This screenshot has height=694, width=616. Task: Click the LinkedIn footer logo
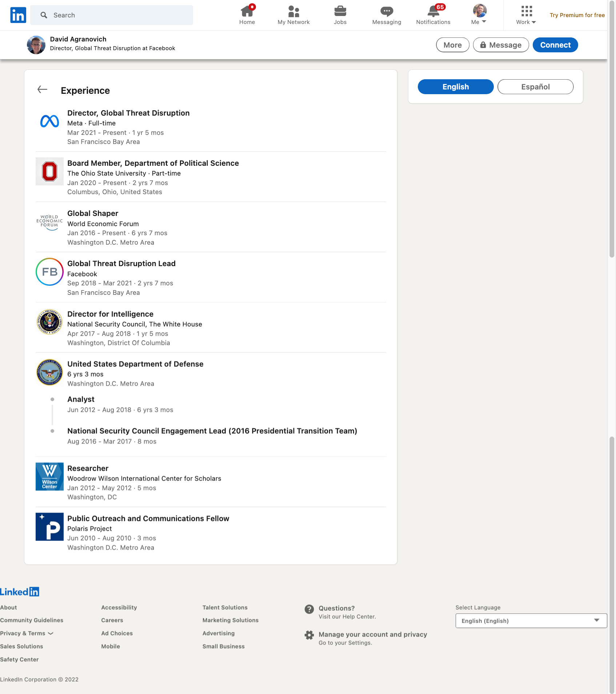click(20, 591)
